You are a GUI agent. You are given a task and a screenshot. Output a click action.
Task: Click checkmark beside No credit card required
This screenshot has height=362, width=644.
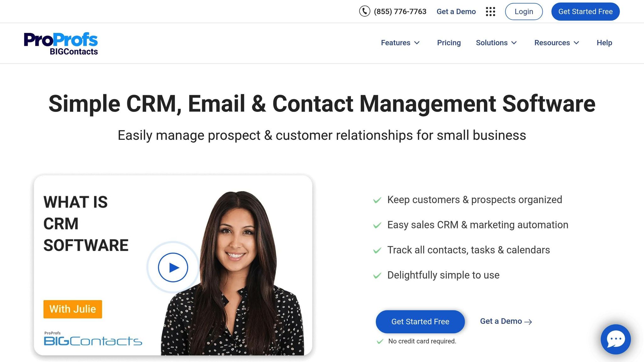pyautogui.click(x=380, y=342)
